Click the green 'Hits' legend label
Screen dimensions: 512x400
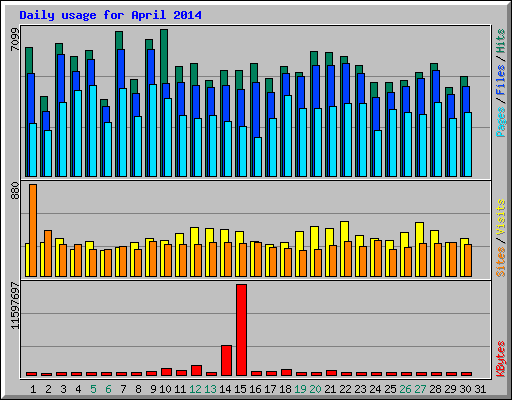tap(501, 41)
